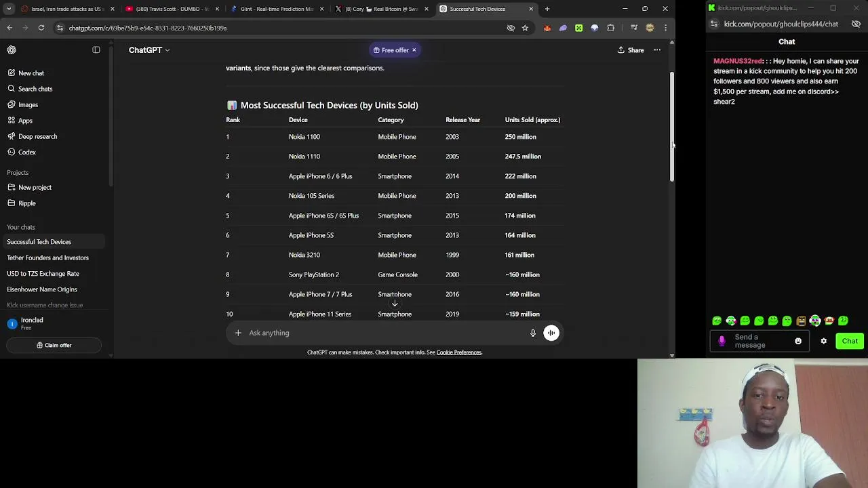Open the media control toolbar icon
Image resolution: width=868 pixels, height=488 pixels.
(633, 28)
